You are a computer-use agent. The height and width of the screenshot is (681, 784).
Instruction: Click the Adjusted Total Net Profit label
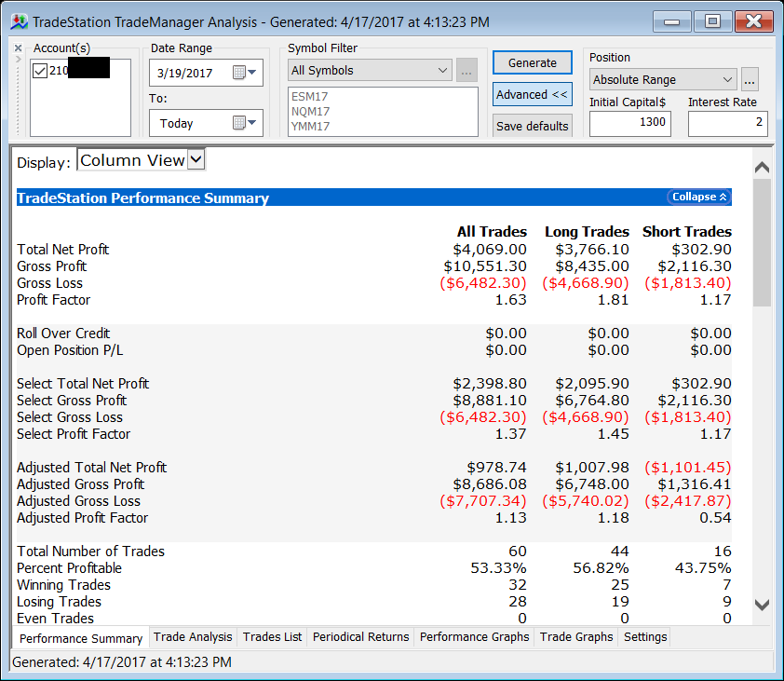point(91,468)
